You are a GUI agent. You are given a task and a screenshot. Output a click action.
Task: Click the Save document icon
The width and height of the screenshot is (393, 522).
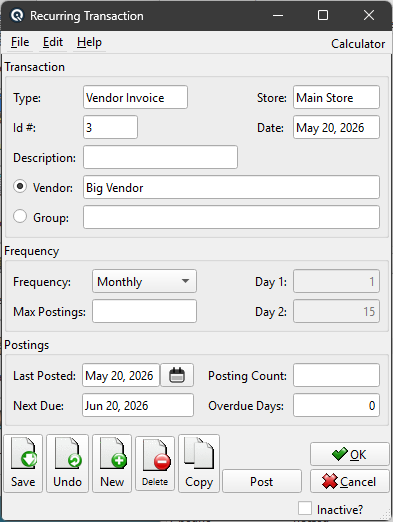pyautogui.click(x=23, y=463)
